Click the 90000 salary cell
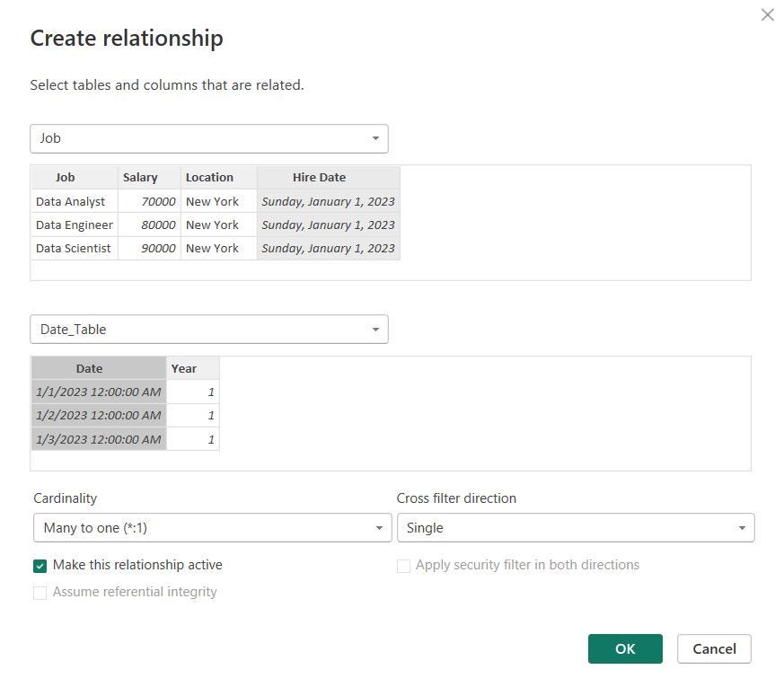The height and width of the screenshot is (687, 784). click(x=149, y=249)
